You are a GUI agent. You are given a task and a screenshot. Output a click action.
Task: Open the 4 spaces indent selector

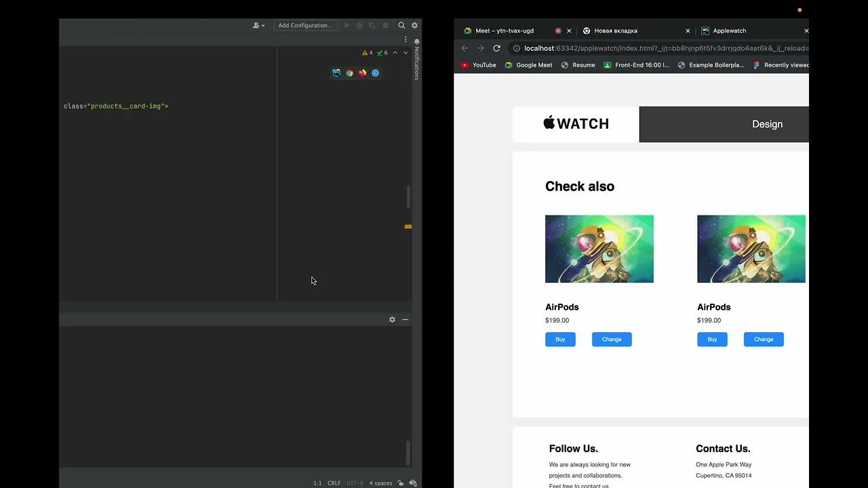click(380, 483)
